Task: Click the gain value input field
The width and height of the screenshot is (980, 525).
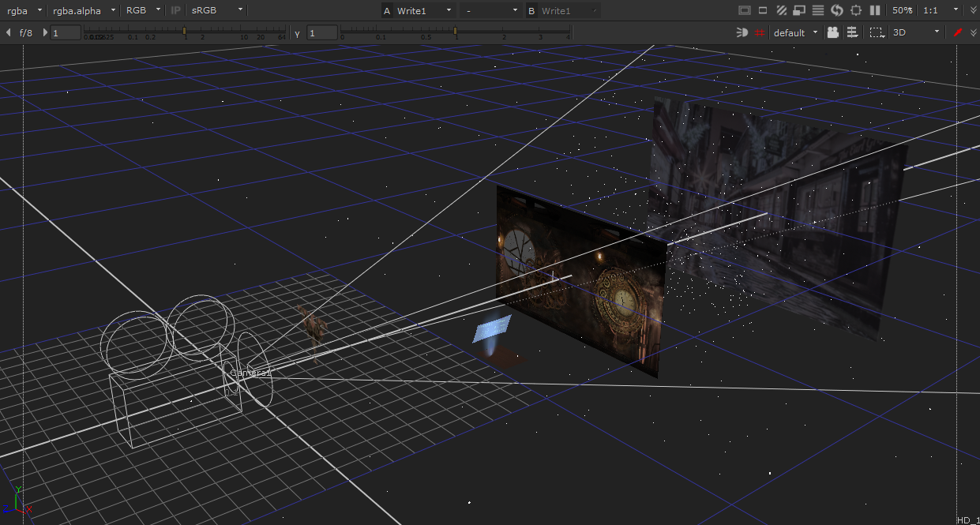Action: [66, 33]
